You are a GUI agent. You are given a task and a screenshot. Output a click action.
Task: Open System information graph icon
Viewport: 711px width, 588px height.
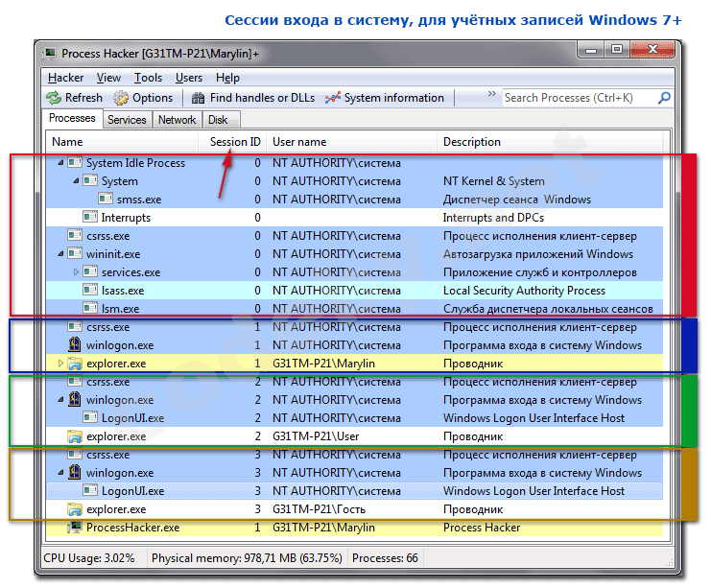coord(333,98)
